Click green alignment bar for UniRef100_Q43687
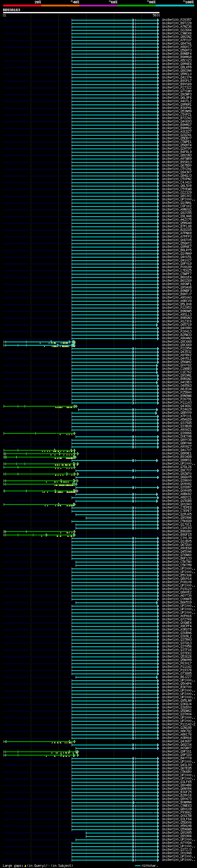Viewport: 197px width, 868px height. [x=39, y=741]
